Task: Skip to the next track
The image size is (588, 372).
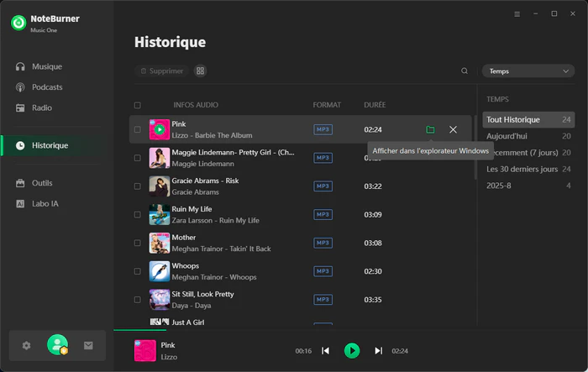Action: (378, 351)
